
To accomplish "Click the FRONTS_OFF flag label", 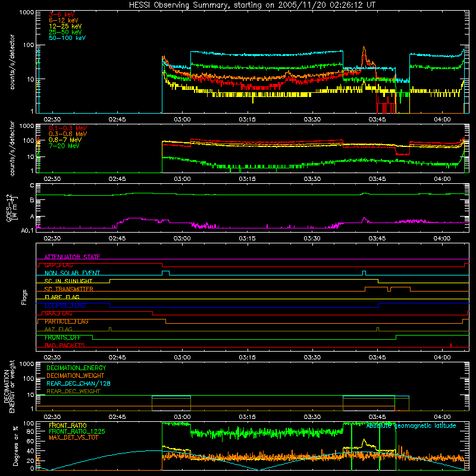I will [62, 337].
